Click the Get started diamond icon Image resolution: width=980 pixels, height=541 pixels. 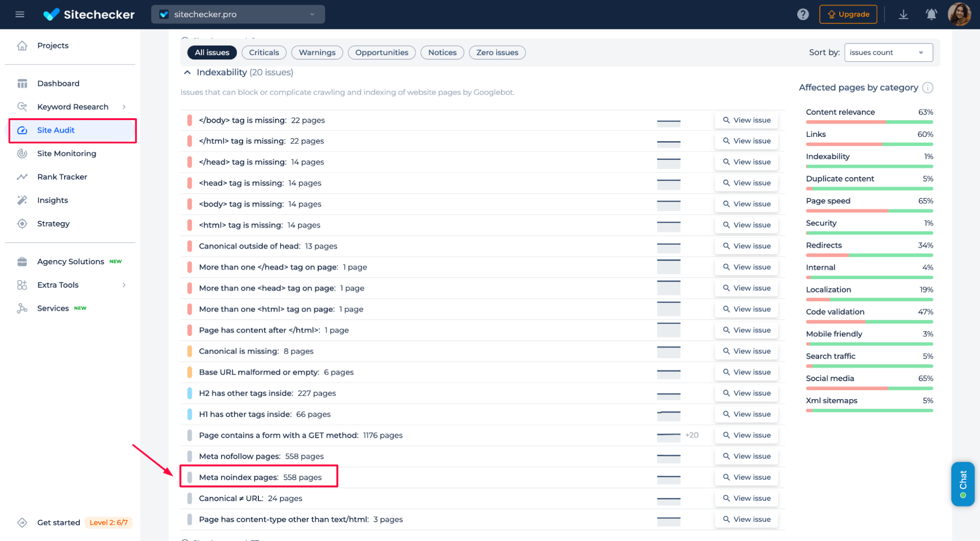click(22, 522)
